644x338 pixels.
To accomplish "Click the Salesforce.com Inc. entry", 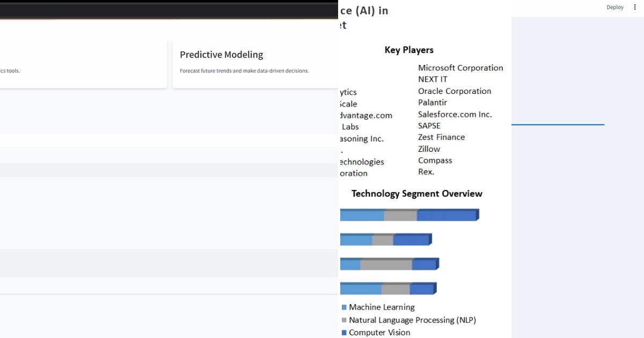I will coord(455,114).
